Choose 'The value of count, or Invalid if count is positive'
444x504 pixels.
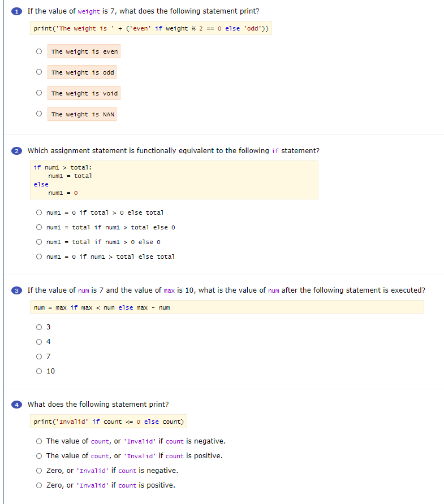pyautogui.click(x=38, y=456)
